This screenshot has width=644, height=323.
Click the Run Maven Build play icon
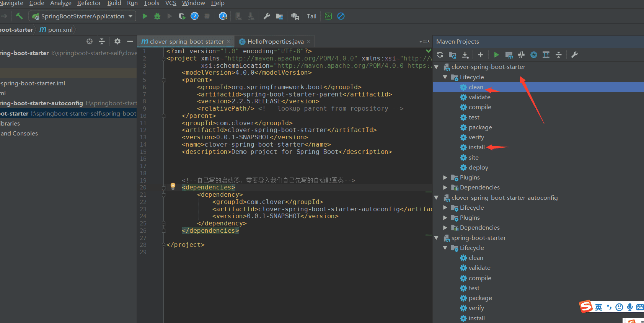coord(496,55)
